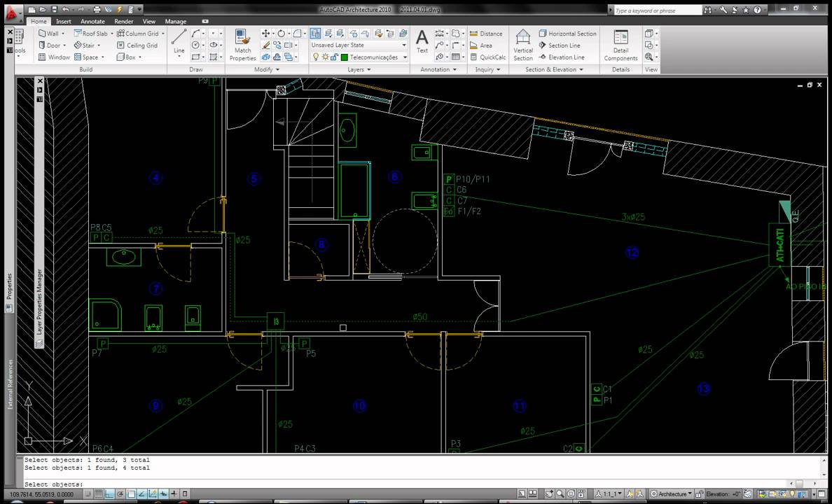832x504 pixels.
Task: Switch to the View ribbon tab
Action: coord(149,21)
